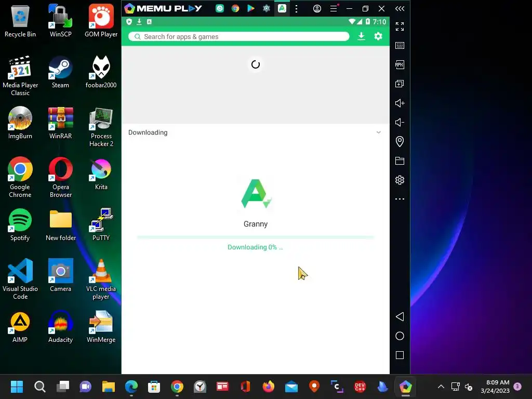
Task: Open the Settings tab in MEmu title bar
Action: point(267,8)
